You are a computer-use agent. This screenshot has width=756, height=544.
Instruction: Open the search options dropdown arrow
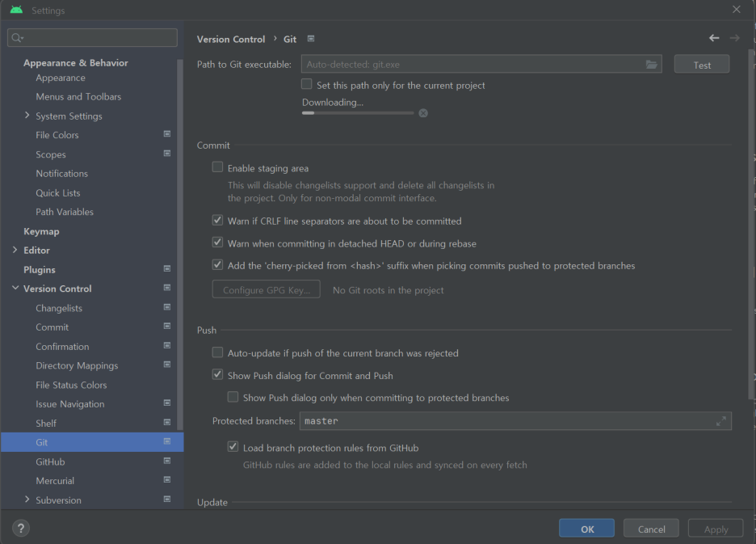coord(23,38)
